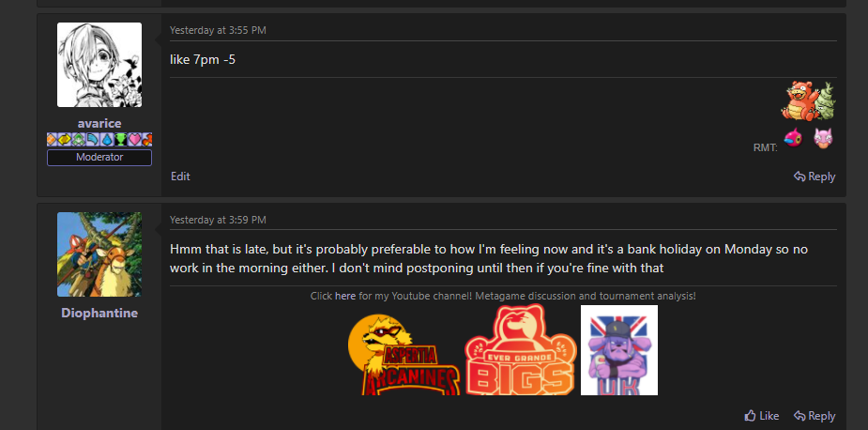Open avarice's profile avatar

click(x=99, y=65)
